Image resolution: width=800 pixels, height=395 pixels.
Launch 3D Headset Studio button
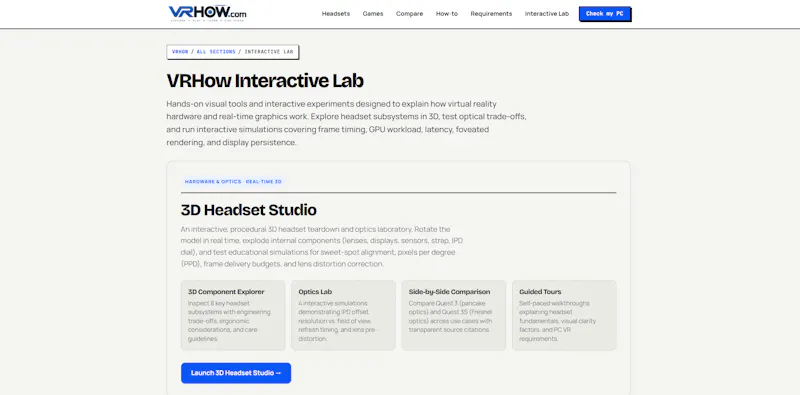(236, 373)
